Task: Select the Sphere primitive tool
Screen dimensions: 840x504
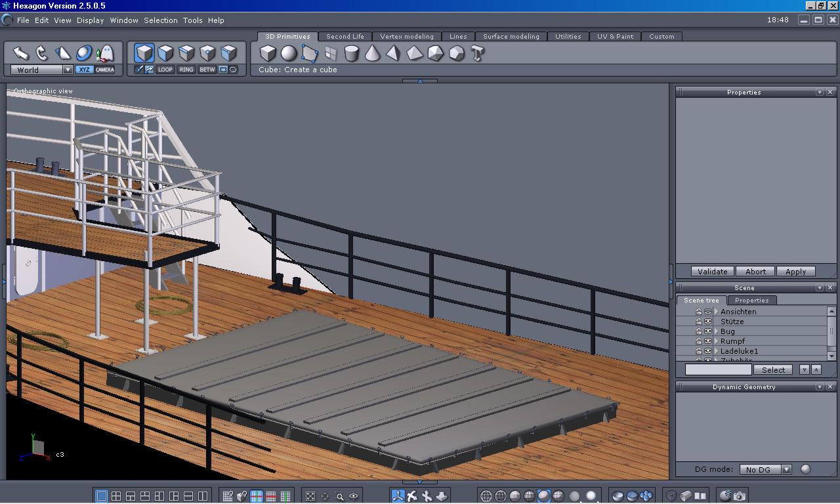Action: [x=289, y=53]
